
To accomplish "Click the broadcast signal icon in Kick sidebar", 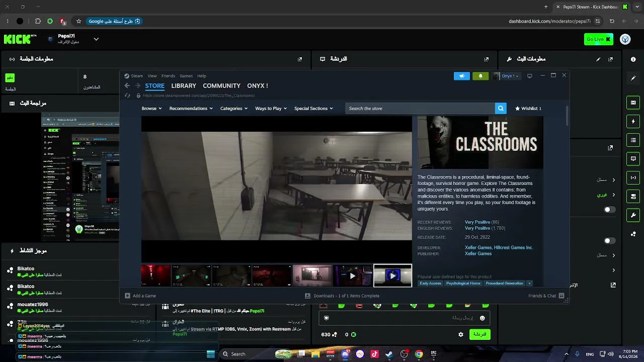I will coord(633,177).
